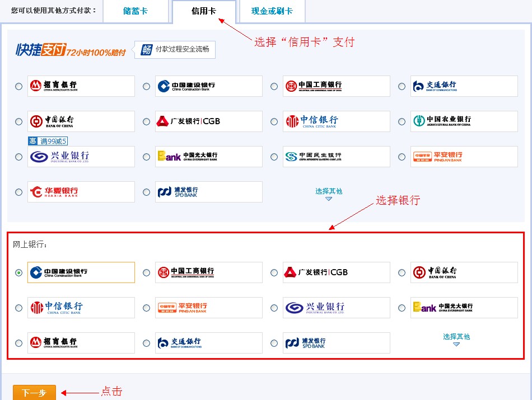This screenshot has width=532, height=400.
Task: Select 中国建设银行 radio under 网上银行
Action: click(18, 272)
